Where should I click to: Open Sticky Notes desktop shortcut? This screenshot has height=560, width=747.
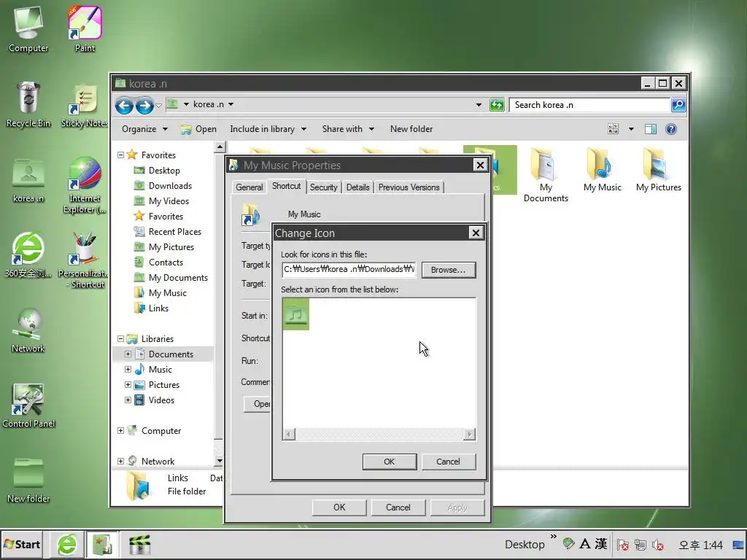85,105
